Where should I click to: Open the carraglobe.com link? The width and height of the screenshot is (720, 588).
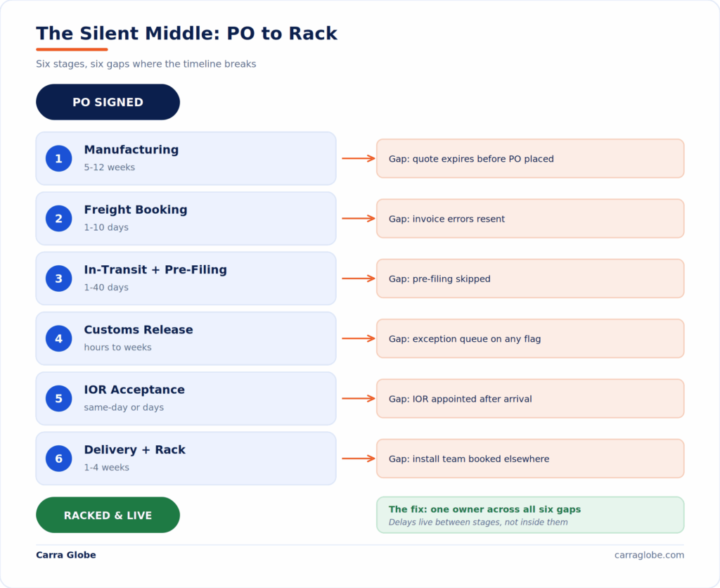pyautogui.click(x=649, y=555)
